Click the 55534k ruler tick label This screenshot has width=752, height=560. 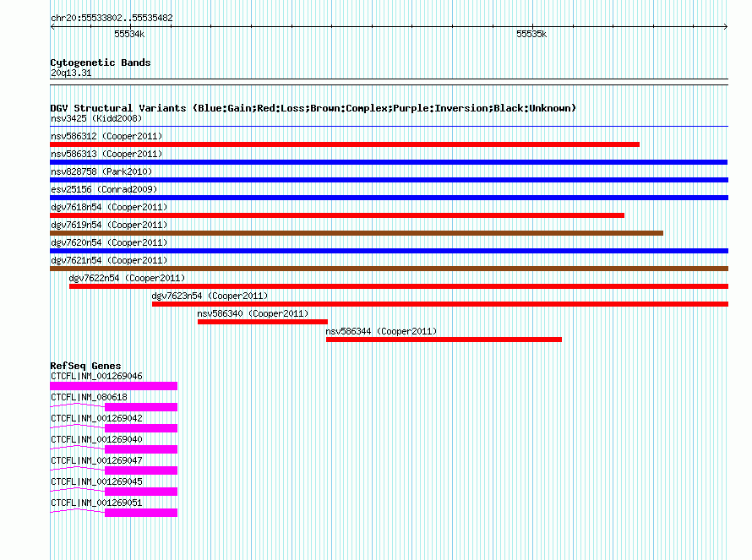[x=129, y=34]
